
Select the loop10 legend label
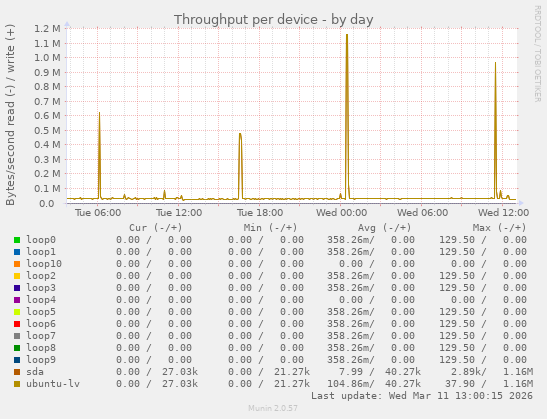tap(44, 264)
